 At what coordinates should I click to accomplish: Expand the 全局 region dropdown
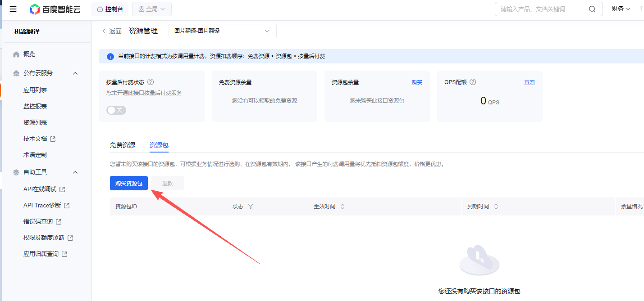point(151,9)
